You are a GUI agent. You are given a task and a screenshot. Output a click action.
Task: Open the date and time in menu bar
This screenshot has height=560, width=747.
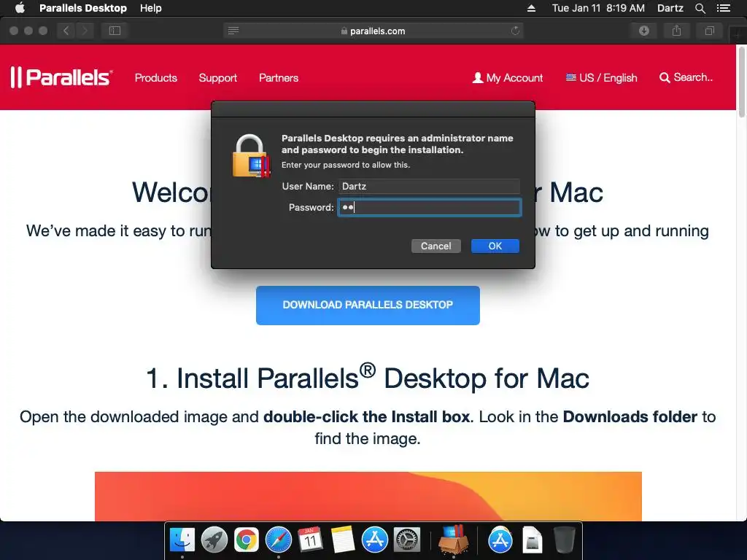tap(598, 8)
